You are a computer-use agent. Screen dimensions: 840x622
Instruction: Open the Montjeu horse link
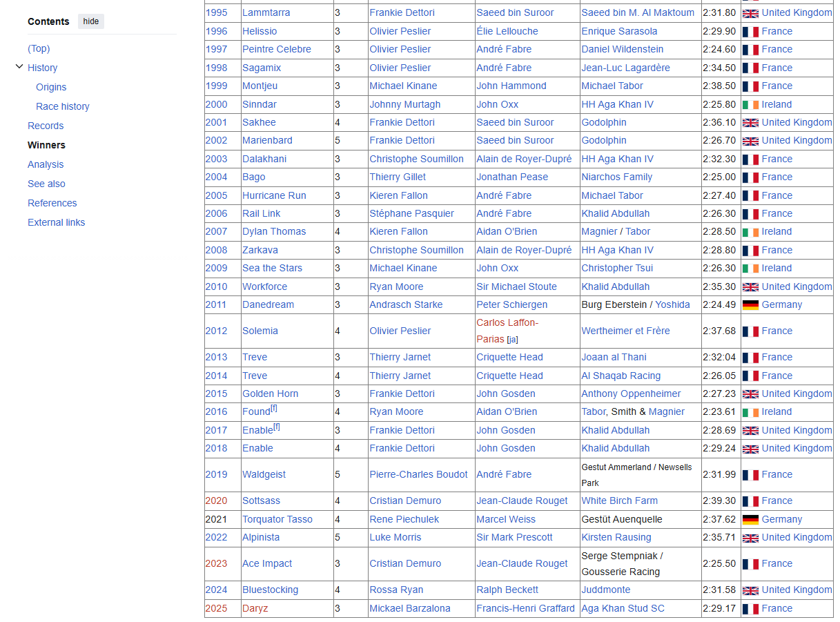click(x=260, y=86)
